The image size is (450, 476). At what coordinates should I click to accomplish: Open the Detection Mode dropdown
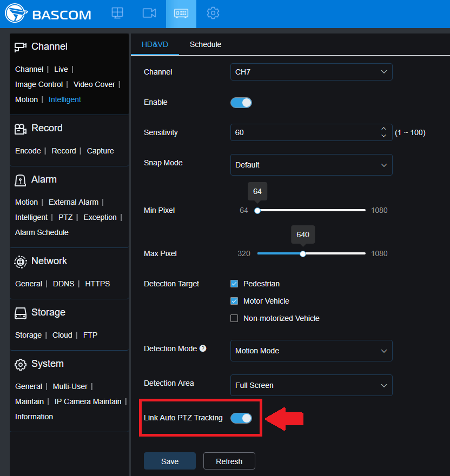(312, 351)
